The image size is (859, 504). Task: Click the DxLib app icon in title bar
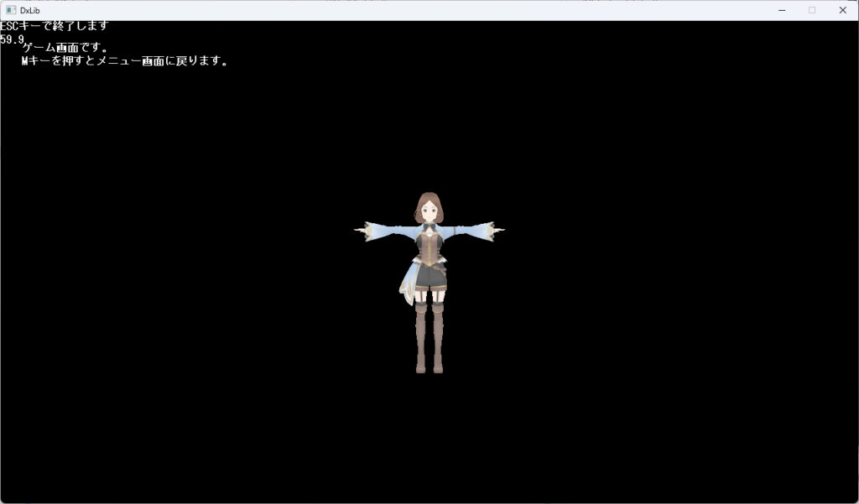(11, 10)
